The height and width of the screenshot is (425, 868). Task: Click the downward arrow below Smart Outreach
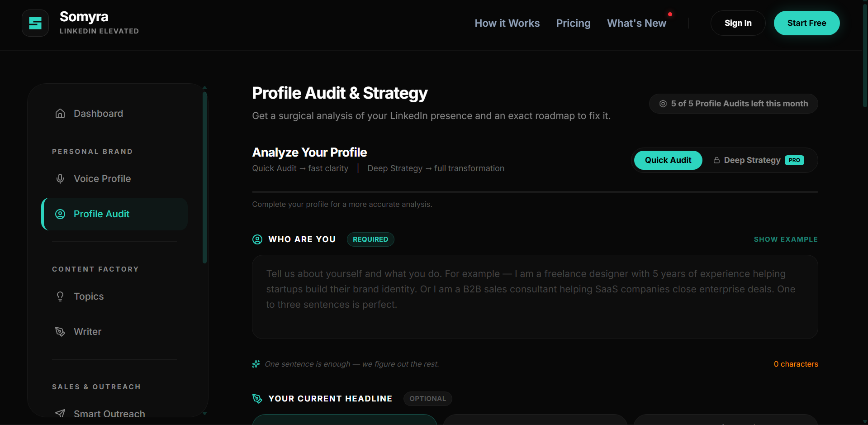point(204,414)
